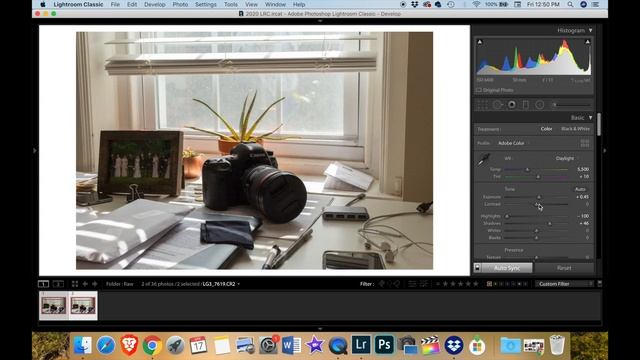Image resolution: width=640 pixels, height=360 pixels.
Task: Select the Spot Removal tool icon
Action: pos(497,105)
